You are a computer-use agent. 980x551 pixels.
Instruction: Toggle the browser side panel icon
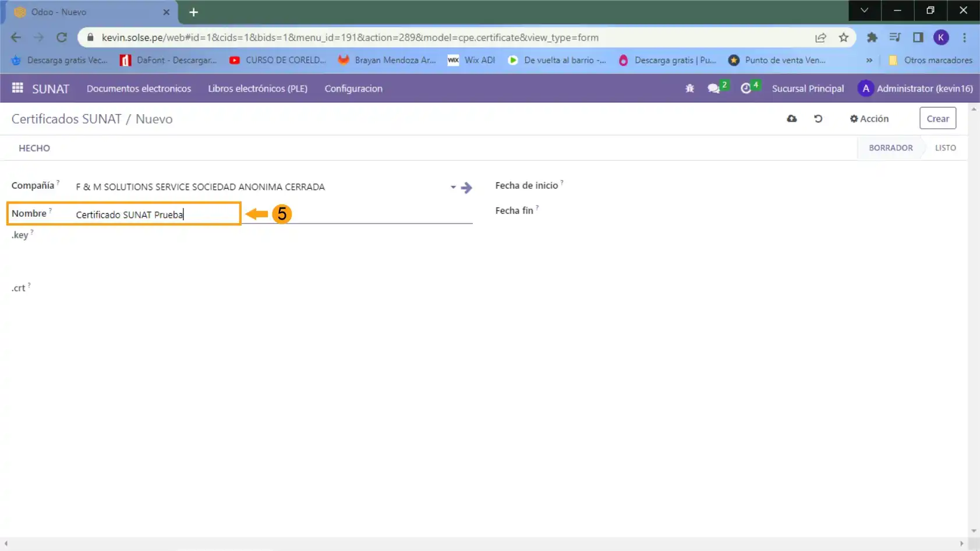(918, 37)
